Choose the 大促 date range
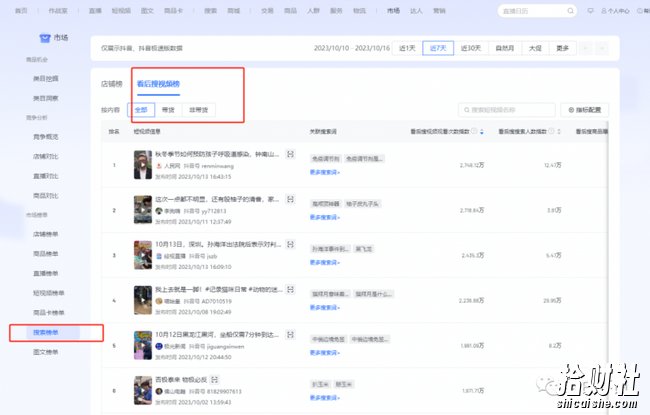This screenshot has width=650, height=415. pos(535,48)
